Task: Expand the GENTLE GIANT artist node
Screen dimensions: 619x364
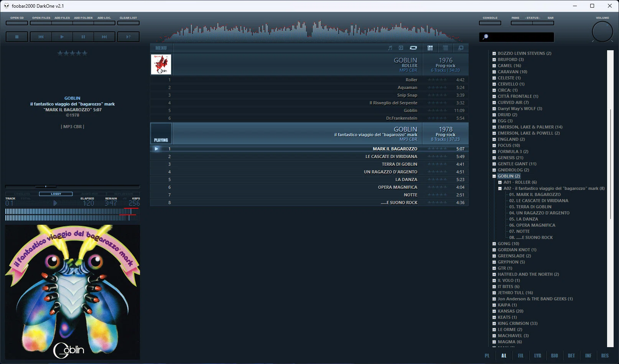Action: [494, 164]
